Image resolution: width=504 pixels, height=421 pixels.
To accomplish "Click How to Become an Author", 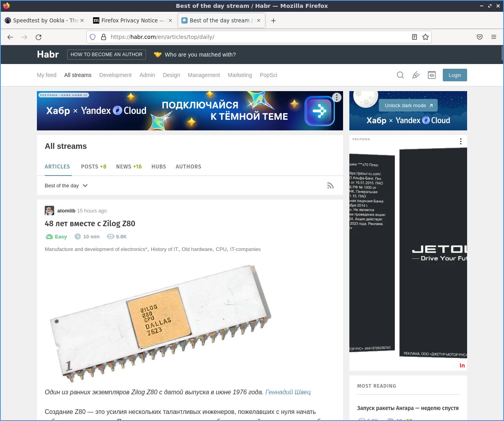I will pos(106,55).
